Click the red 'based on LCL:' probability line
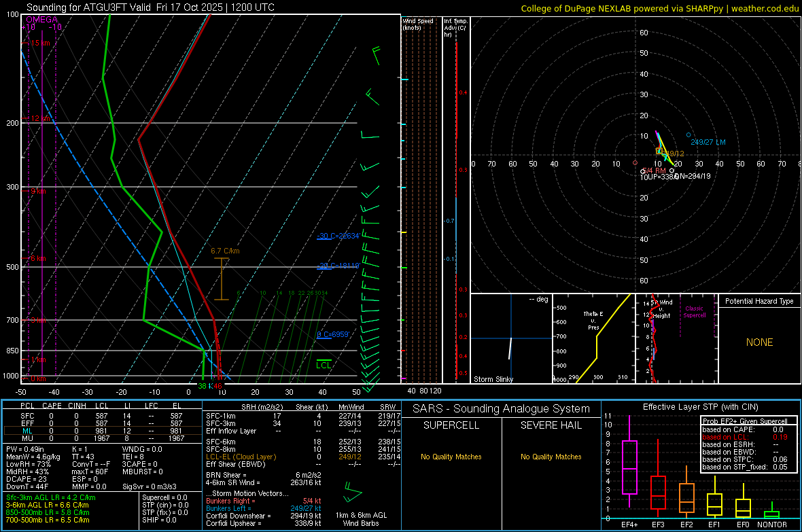This screenshot has height=532, width=802. [x=745, y=437]
